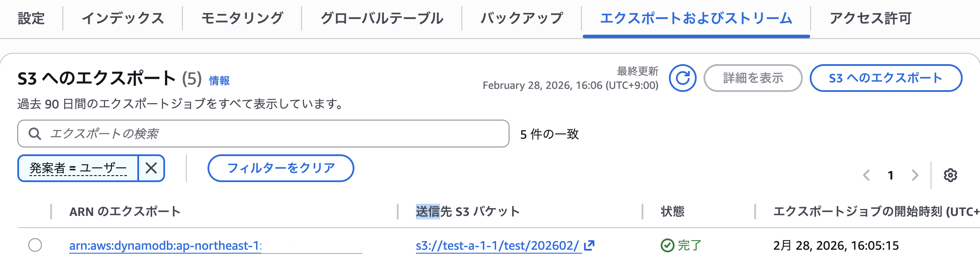This screenshot has width=980, height=261.
Task: Open the S3 destination via external link icon
Action: click(589, 246)
